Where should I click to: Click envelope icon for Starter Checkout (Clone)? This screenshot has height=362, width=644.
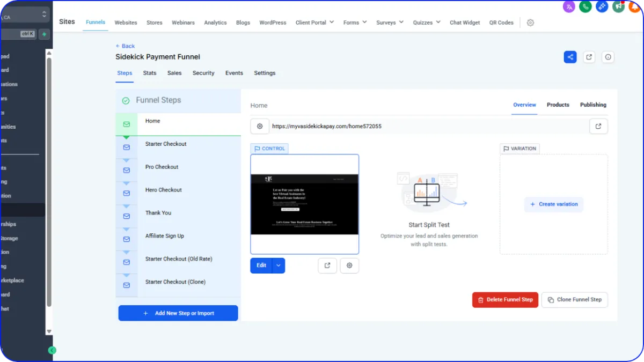[127, 285]
